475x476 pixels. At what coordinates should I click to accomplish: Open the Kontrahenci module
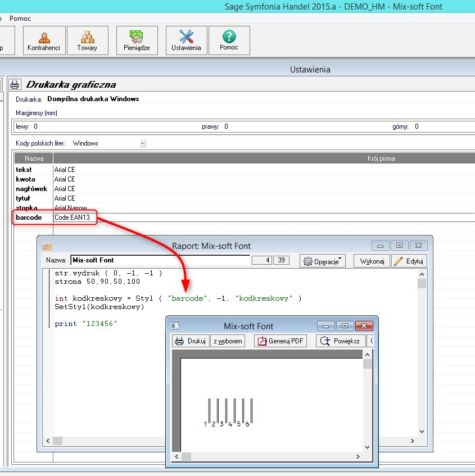click(x=44, y=40)
